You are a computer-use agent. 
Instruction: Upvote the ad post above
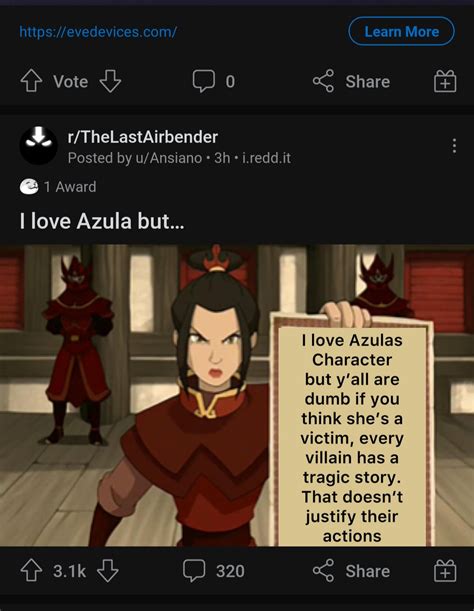click(x=31, y=81)
